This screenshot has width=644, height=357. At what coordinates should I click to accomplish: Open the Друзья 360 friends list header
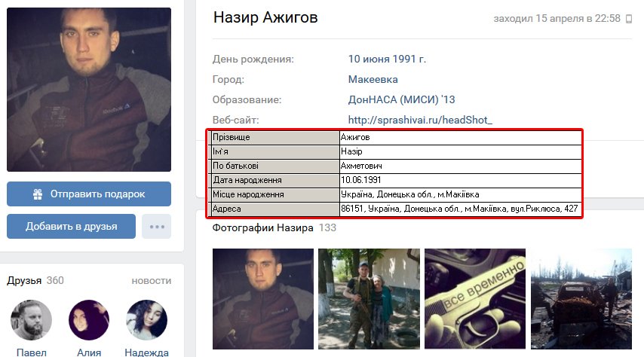35,281
